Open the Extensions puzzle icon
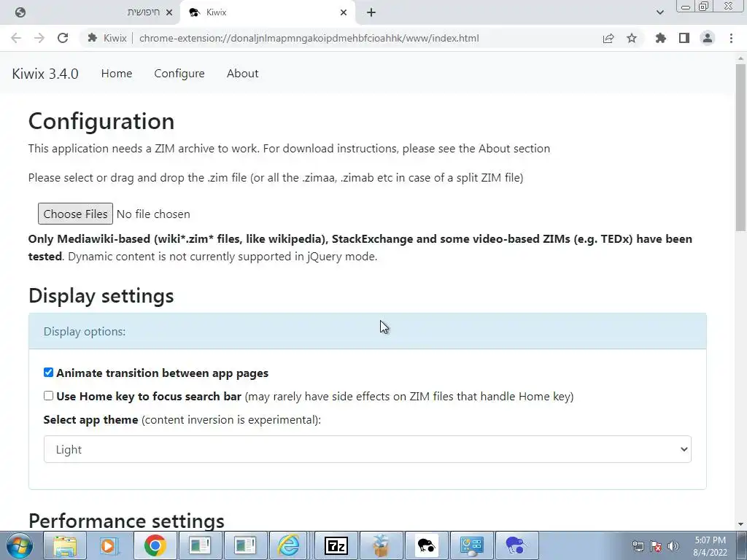Image resolution: width=747 pixels, height=560 pixels. (661, 38)
